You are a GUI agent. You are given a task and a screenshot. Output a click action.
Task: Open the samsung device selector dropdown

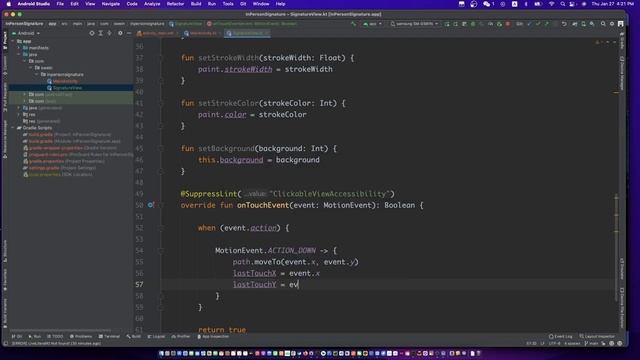[x=414, y=24]
